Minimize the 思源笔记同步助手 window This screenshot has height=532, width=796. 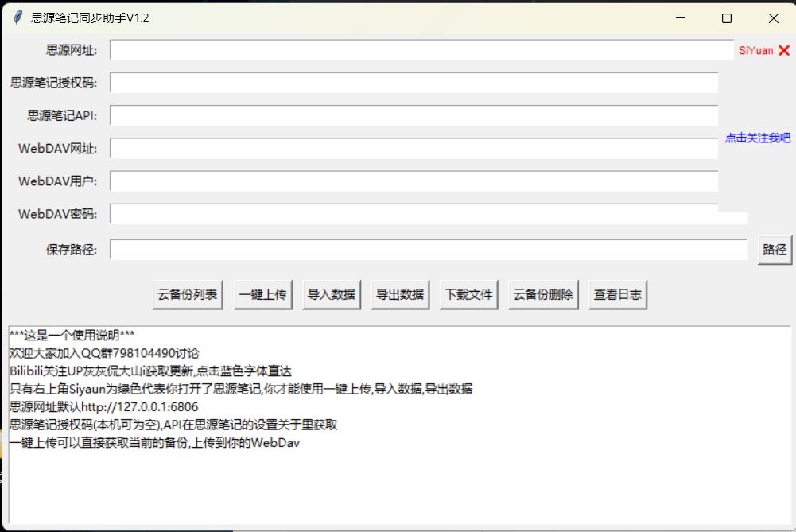(x=681, y=17)
